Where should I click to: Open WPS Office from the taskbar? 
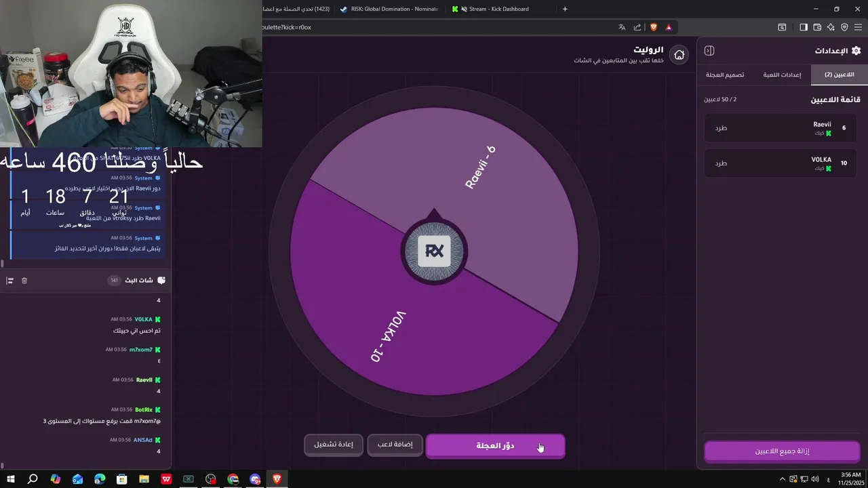[x=166, y=479]
